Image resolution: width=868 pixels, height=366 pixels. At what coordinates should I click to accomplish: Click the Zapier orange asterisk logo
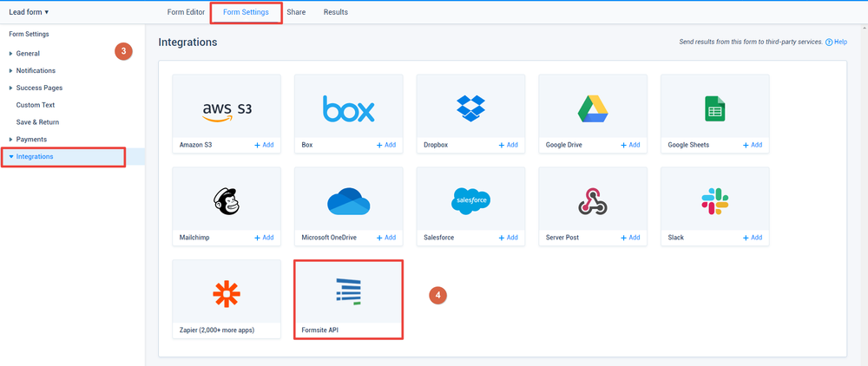[x=227, y=294]
